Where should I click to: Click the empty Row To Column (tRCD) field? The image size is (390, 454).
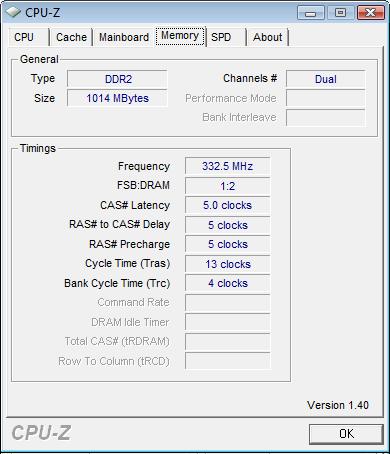pyautogui.click(x=228, y=361)
